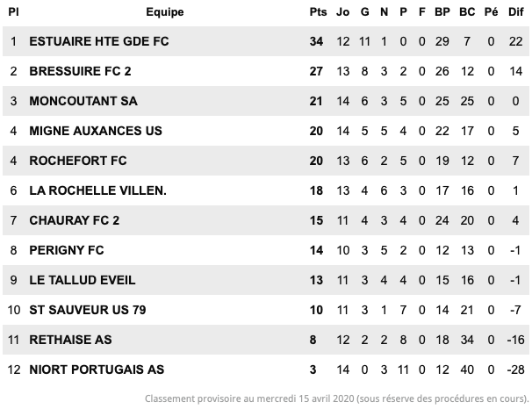Click the 34 points value for Estuaire
The width and height of the screenshot is (532, 409).
316,41
